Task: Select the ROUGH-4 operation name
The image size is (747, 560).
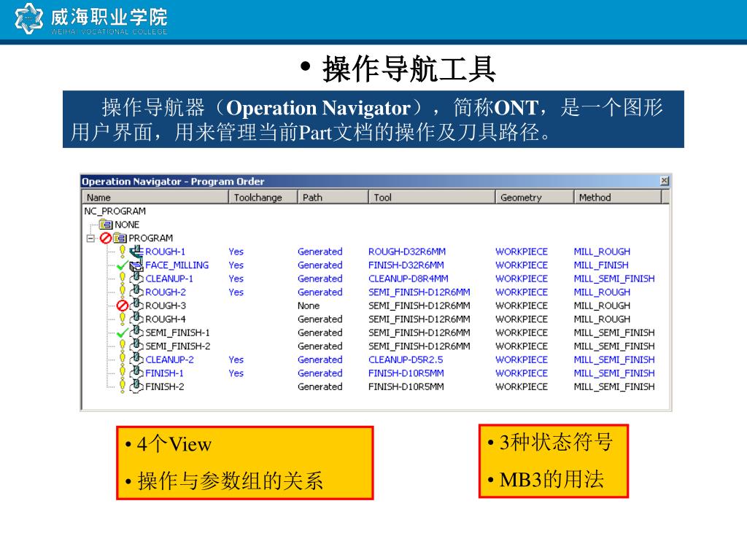Action: coord(166,319)
